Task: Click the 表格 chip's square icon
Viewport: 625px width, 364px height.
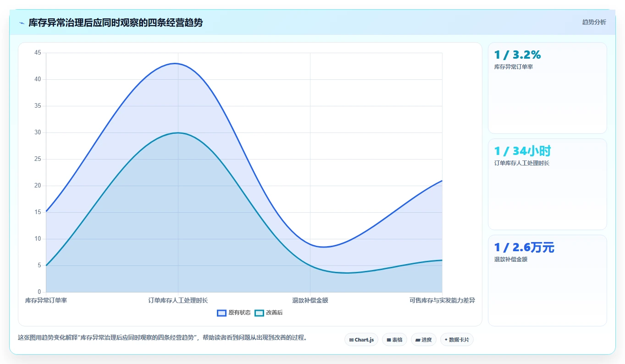Action: click(x=389, y=340)
